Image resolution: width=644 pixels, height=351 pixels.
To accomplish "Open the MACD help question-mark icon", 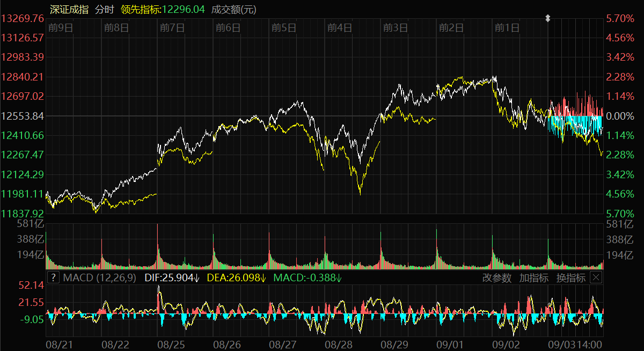I will point(53,277).
